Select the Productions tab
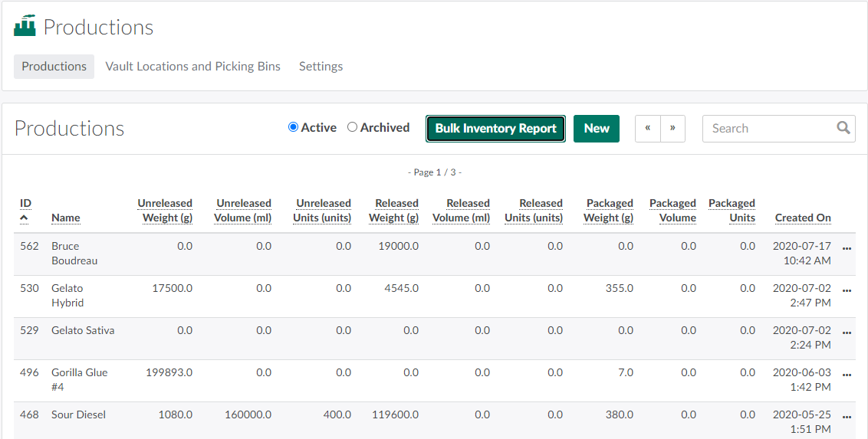The width and height of the screenshot is (868, 439). coord(54,67)
